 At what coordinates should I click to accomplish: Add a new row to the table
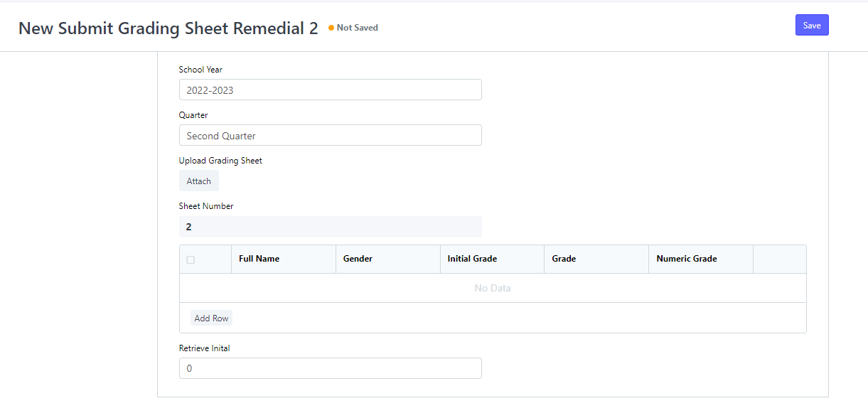pos(211,318)
